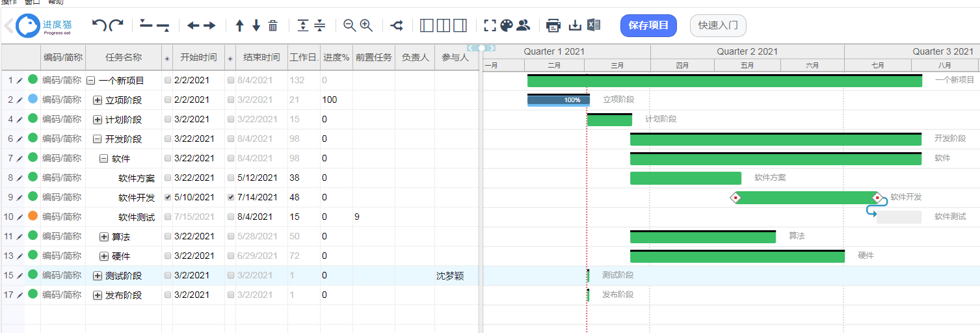This screenshot has width=980, height=333.
Task: Click the edit pencil on the 测试阶段 row
Action: coord(20,275)
